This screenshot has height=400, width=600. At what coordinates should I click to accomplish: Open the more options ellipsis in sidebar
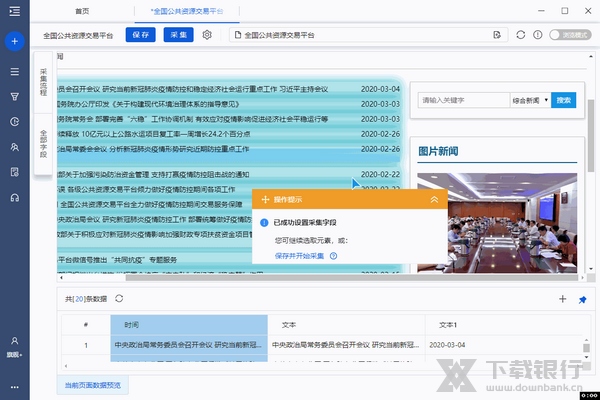click(15, 387)
